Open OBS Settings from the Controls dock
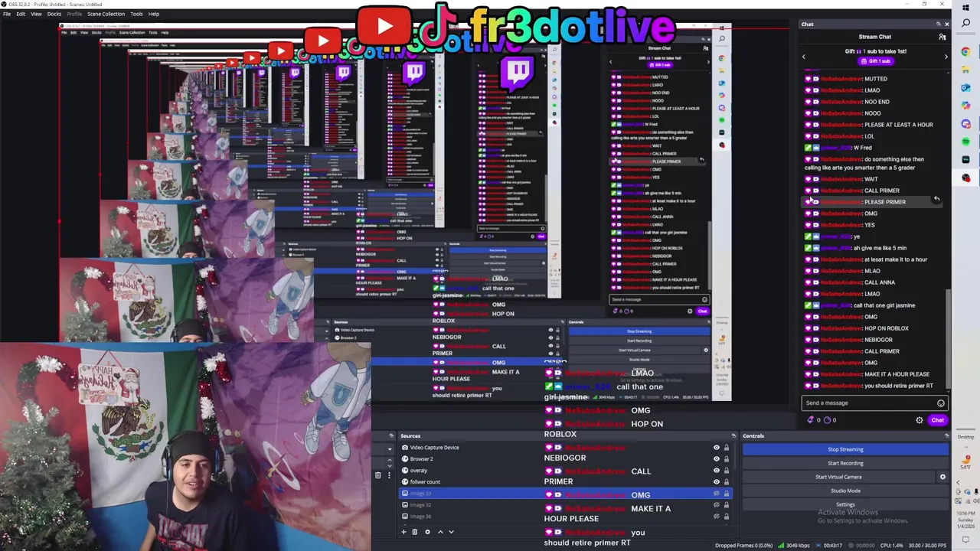980x551 pixels. (x=845, y=504)
